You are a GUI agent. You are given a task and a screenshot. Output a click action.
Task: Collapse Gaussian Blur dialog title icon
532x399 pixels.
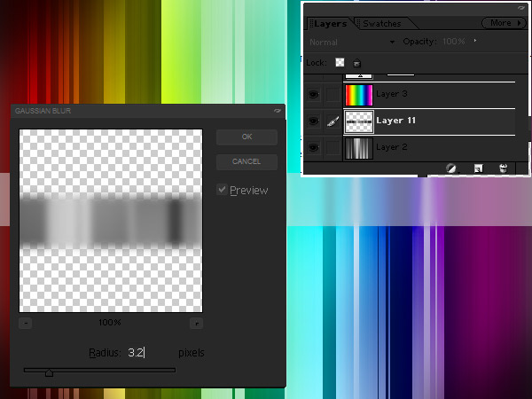pyautogui.click(x=278, y=111)
